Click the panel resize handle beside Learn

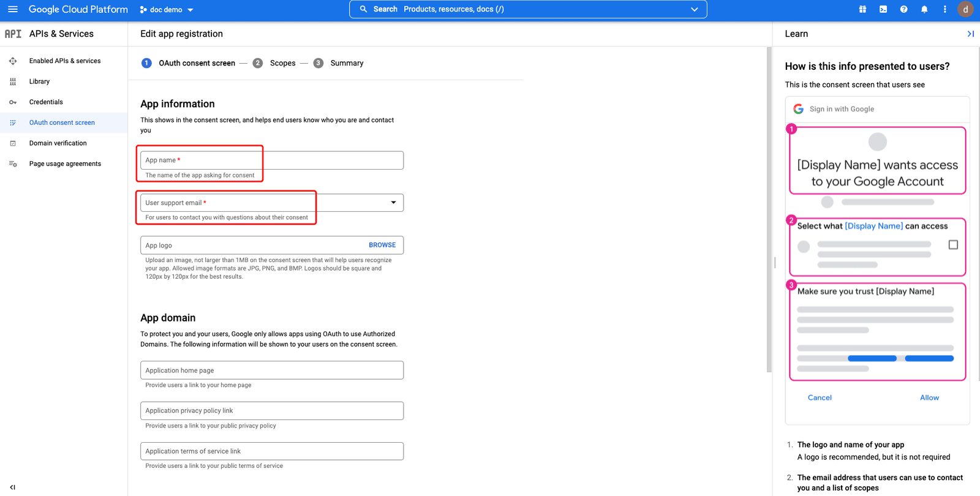[x=775, y=263]
